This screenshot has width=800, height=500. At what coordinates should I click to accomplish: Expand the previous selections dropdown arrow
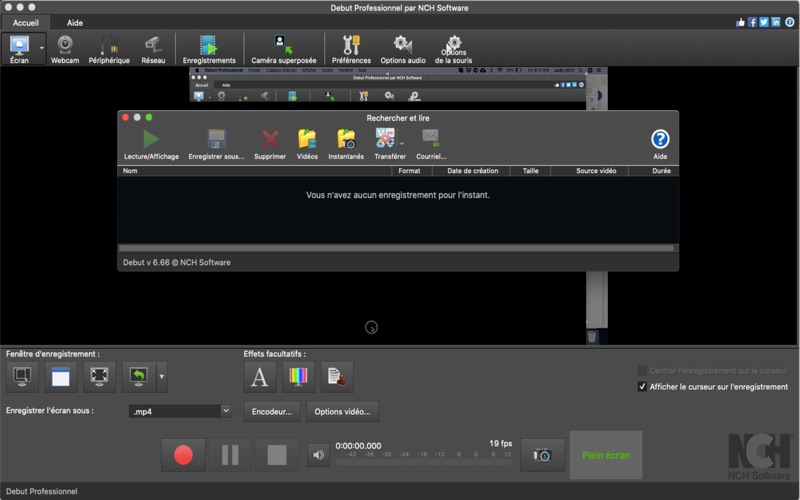(162, 377)
